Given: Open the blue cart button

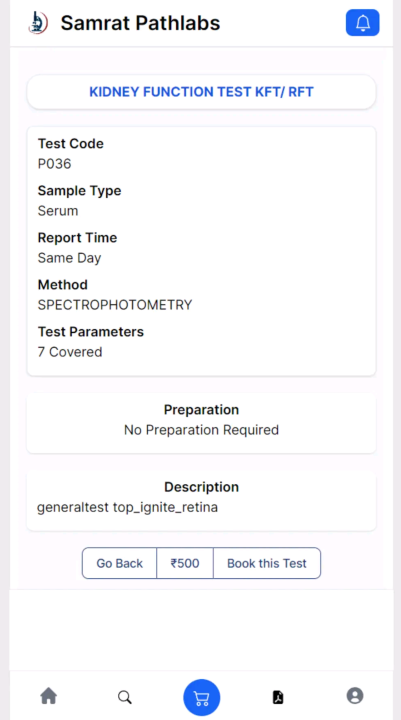Looking at the screenshot, I should click(x=202, y=698).
